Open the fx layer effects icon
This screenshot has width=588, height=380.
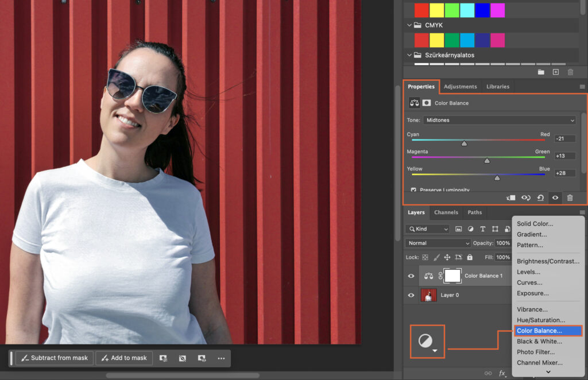click(x=502, y=373)
